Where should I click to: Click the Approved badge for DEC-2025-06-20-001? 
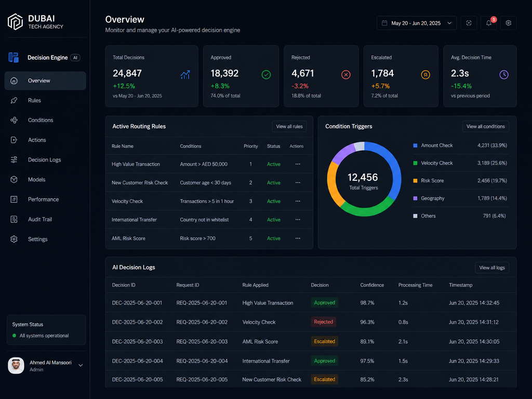tap(325, 303)
